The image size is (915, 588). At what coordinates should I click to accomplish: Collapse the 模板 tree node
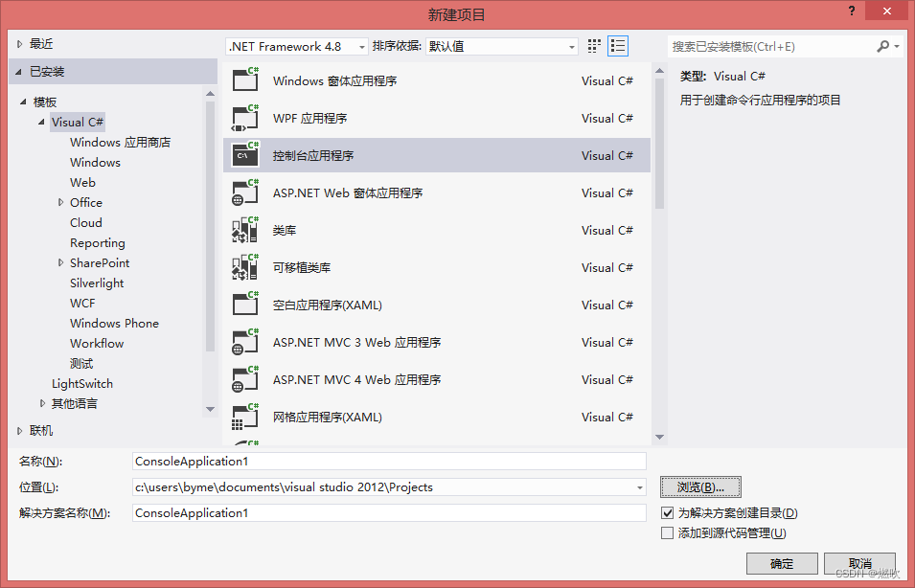coord(23,102)
